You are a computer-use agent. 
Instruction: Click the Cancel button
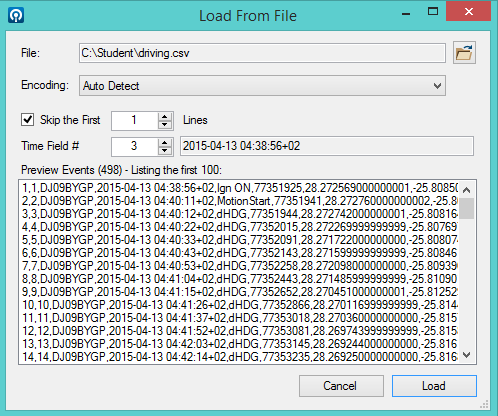[x=341, y=386]
